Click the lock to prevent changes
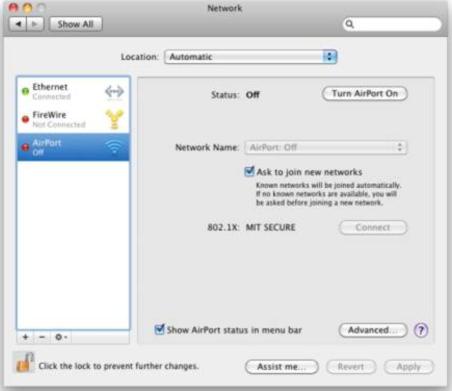The height and width of the screenshot is (391, 452). pos(24,363)
